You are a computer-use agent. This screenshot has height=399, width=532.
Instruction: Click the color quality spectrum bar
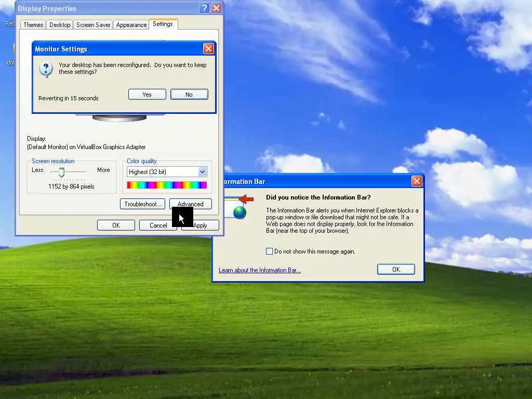click(x=167, y=185)
